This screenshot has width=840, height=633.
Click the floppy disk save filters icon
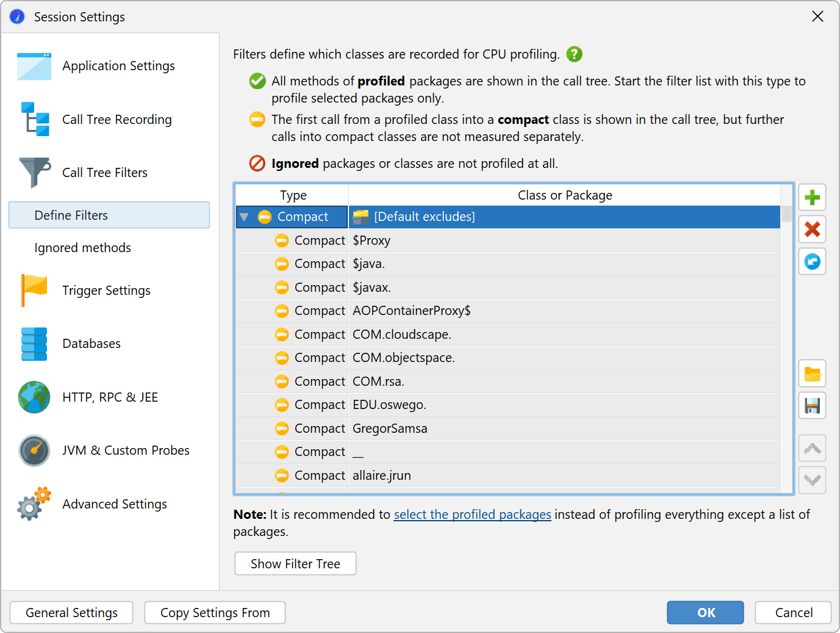[x=812, y=406]
